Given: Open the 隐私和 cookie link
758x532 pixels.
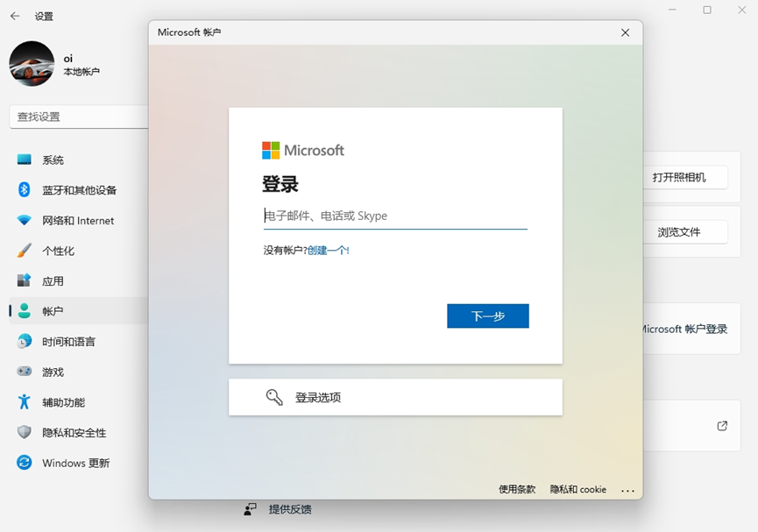Looking at the screenshot, I should (577, 489).
